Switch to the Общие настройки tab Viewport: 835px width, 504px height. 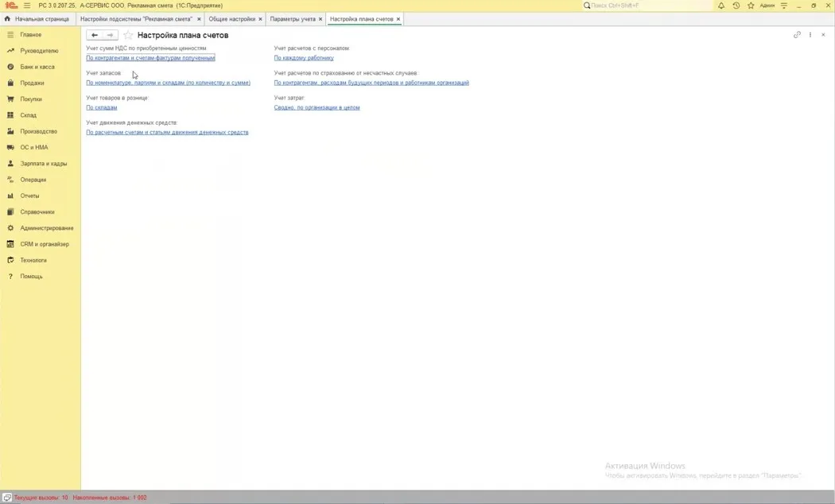click(231, 18)
